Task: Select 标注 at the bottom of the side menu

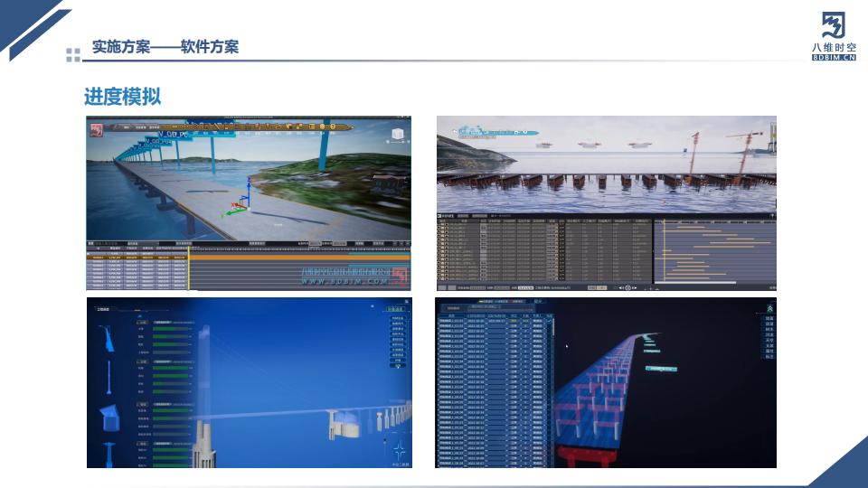Action: coord(769,356)
